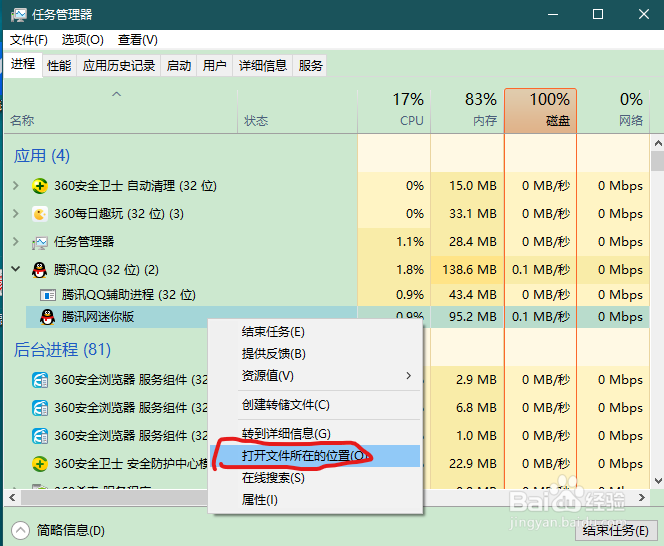Click the 任务管理器 process row icon

(40, 242)
